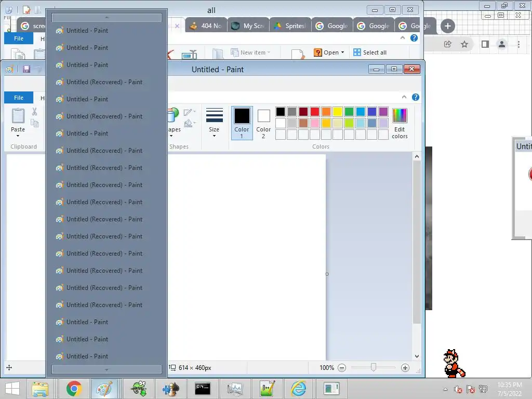Collapse the Explorer ribbon with the chevron
Viewport: 532px width, 399px height.
[403, 38]
